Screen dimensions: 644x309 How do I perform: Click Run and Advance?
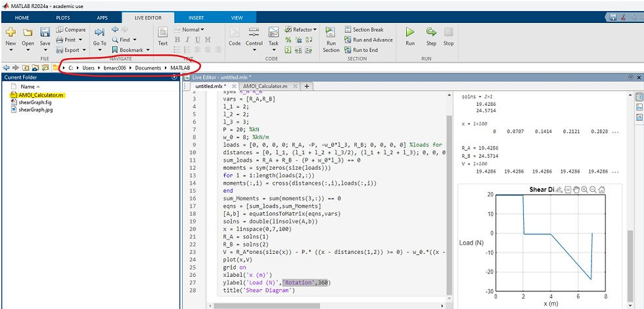(x=368, y=40)
